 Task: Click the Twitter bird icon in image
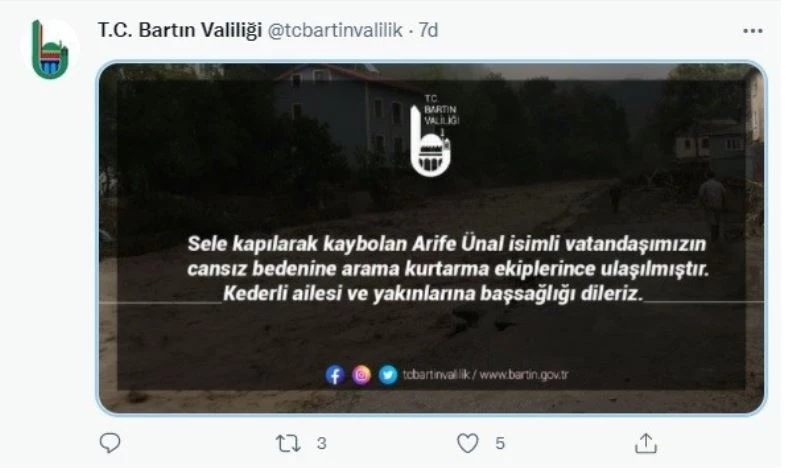click(388, 376)
